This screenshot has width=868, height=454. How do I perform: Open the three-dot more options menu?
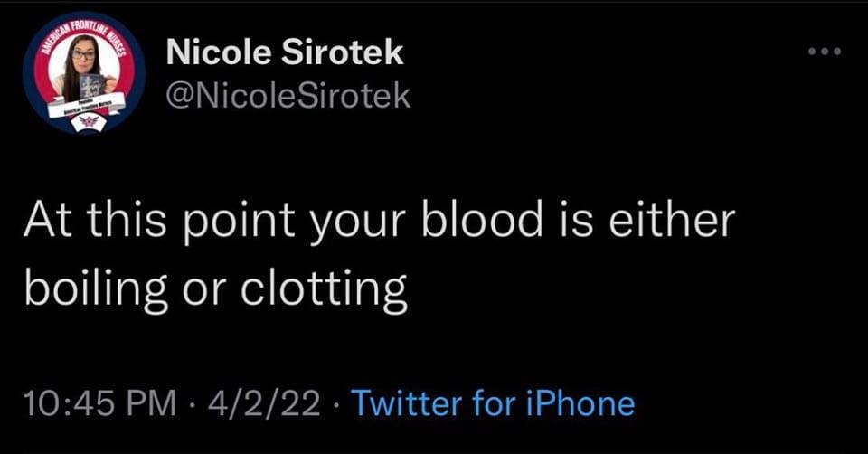tap(824, 52)
